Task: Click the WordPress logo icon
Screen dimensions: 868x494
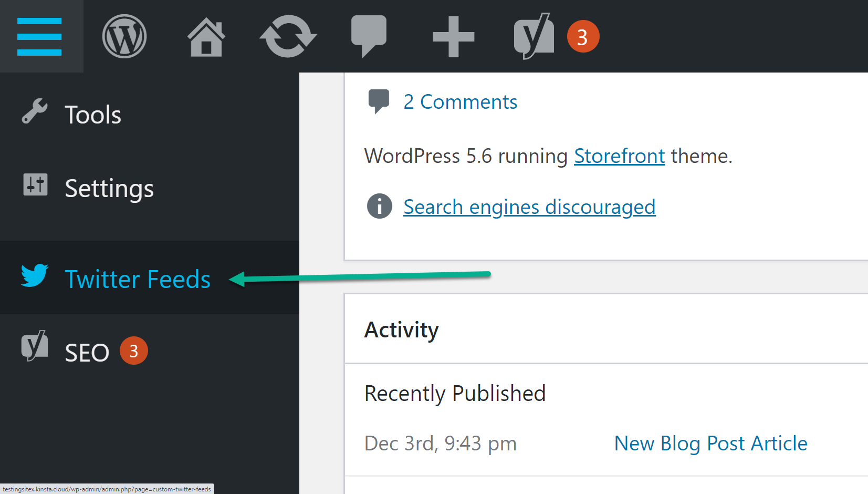Action: 124,36
